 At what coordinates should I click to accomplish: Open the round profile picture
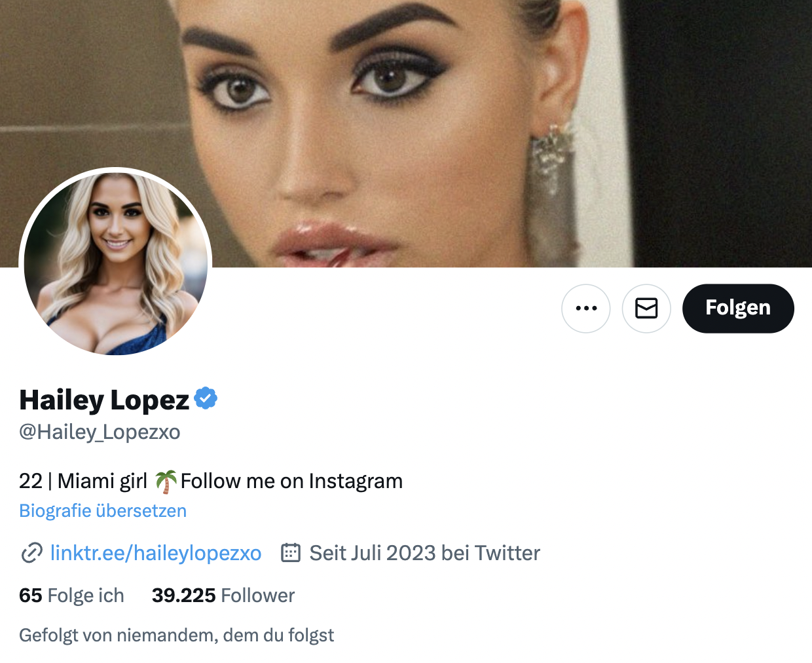coord(116,263)
